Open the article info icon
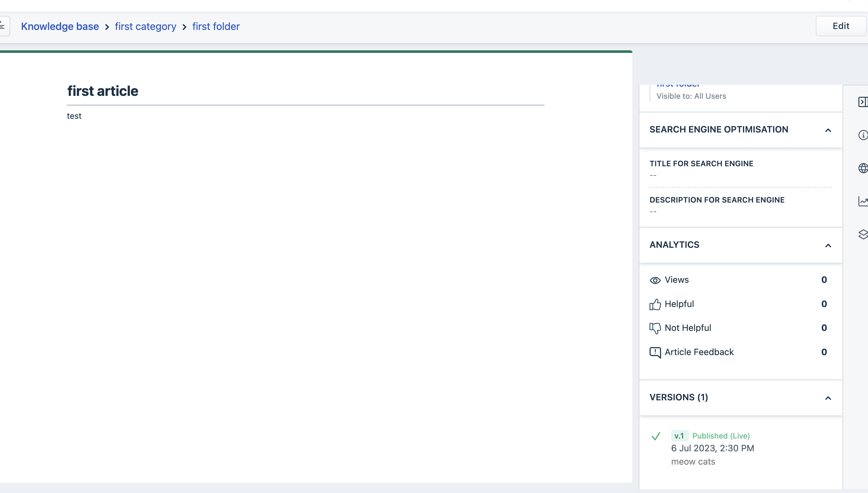The image size is (868, 493). pyautogui.click(x=863, y=135)
